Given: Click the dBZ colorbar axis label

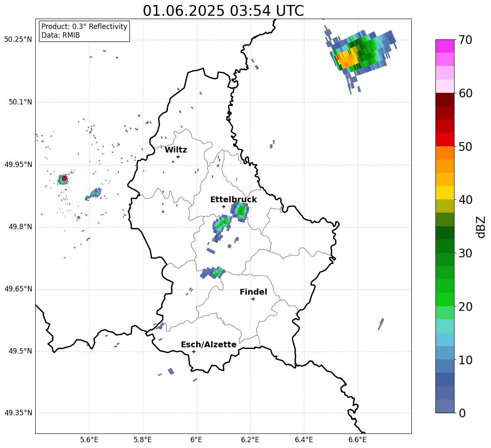Looking at the screenshot, I should coord(481,227).
